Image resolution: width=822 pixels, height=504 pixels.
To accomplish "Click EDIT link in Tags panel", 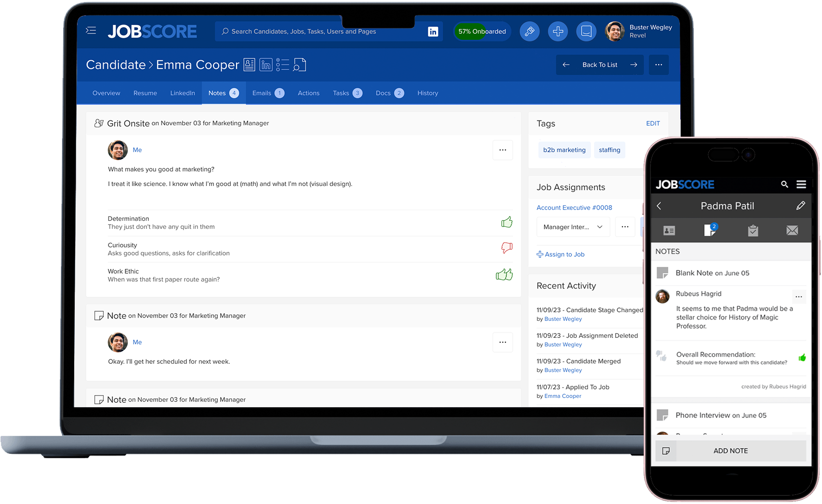I will pos(653,123).
